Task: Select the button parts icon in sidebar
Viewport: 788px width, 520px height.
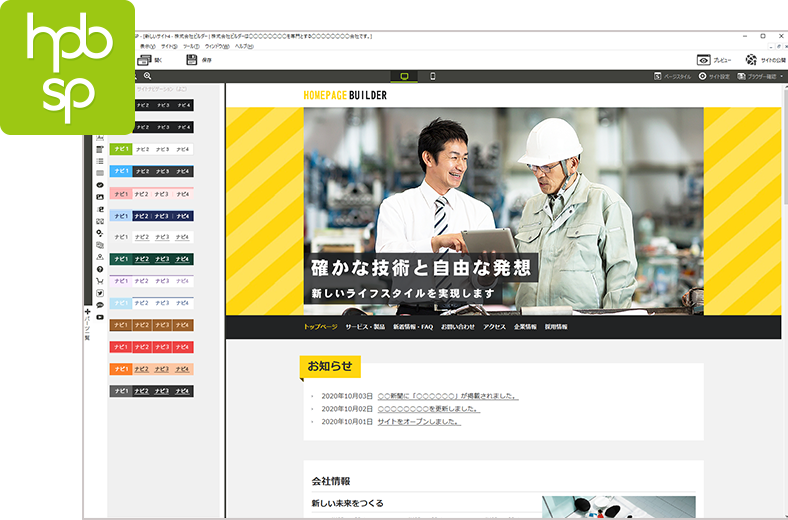Action: click(x=100, y=185)
